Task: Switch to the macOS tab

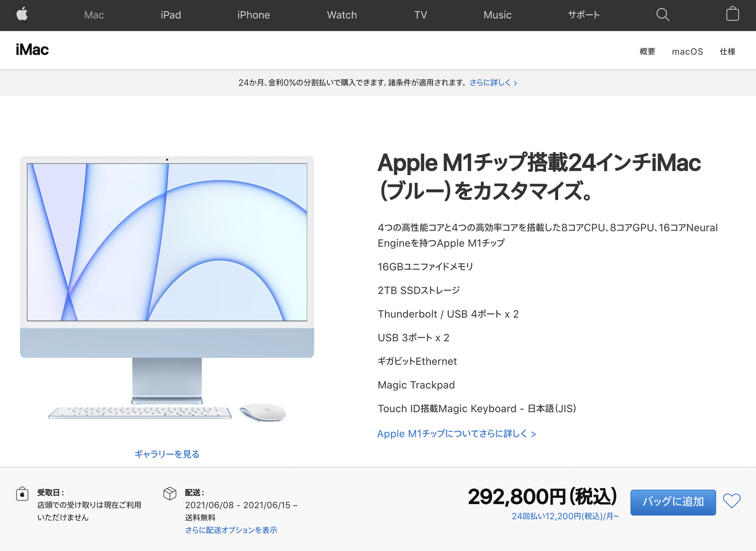Action: tap(687, 51)
